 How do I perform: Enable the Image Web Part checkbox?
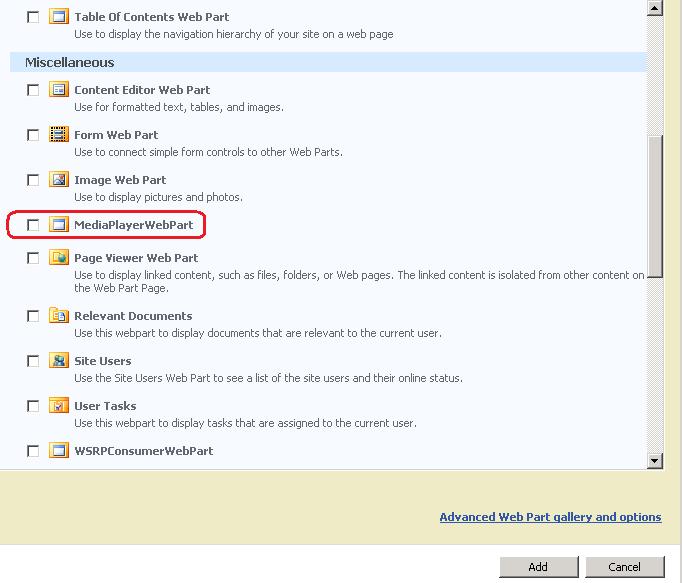pos(33,180)
